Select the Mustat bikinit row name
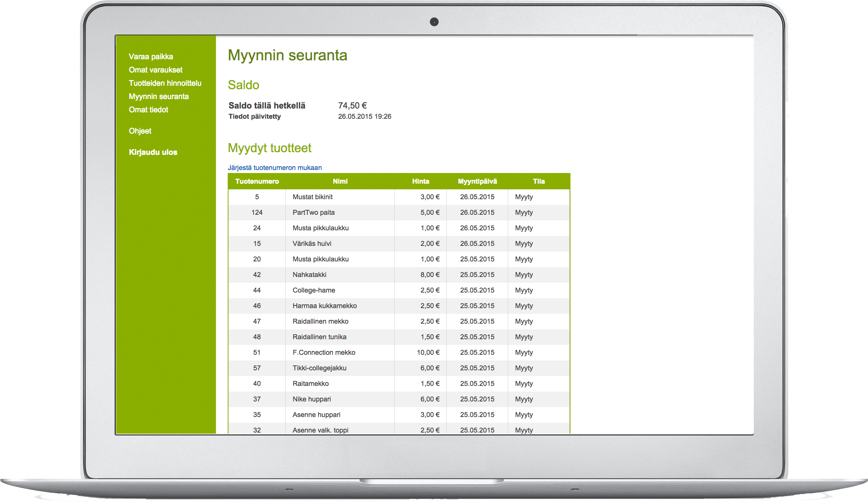Viewport: 868px width, 502px height. 312,197
